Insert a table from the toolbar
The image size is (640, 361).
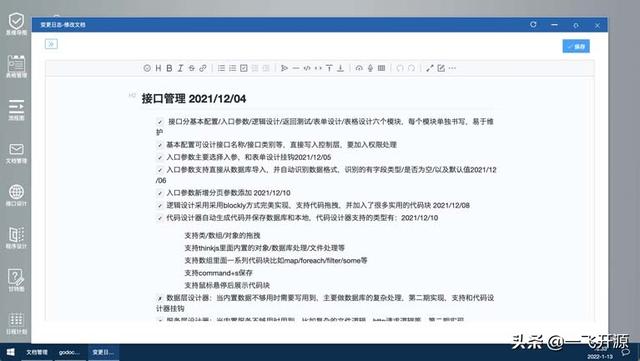coord(381,68)
